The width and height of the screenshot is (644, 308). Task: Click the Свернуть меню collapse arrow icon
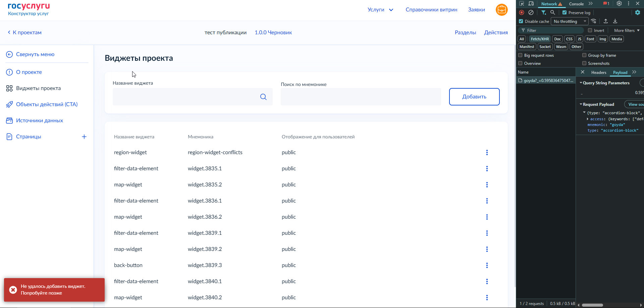[x=9, y=54]
